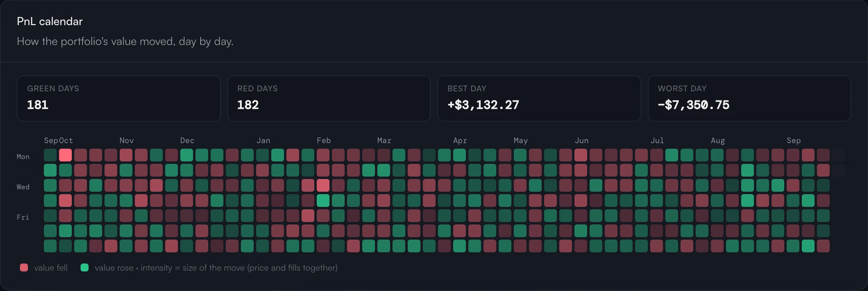868x291 pixels.
Task: Select the brightest pink Wednesday cell under Feb
Action: [323, 185]
